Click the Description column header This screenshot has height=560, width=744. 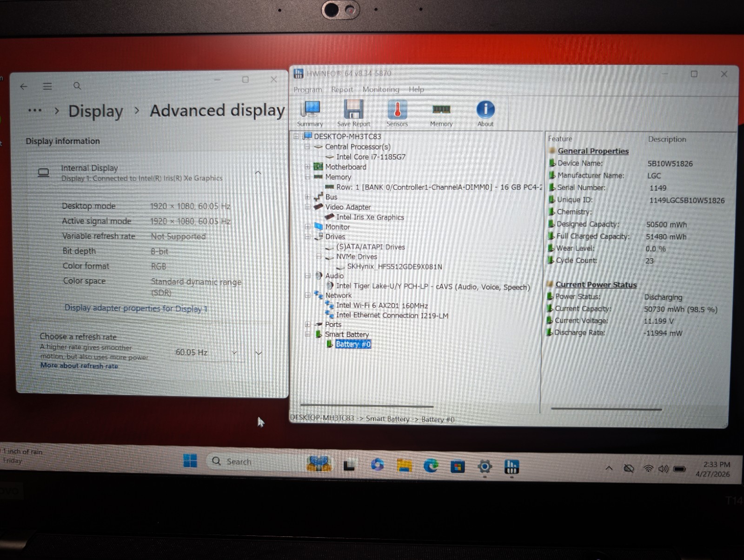[x=667, y=139]
